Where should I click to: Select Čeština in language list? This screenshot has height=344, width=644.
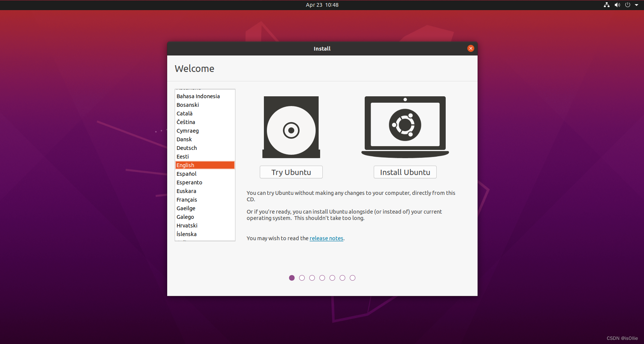point(205,122)
